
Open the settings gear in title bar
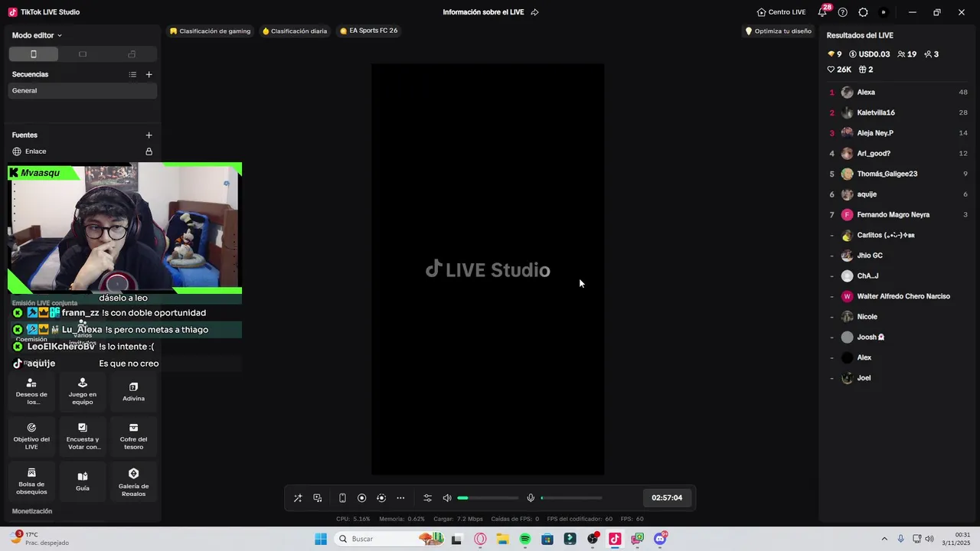click(863, 12)
